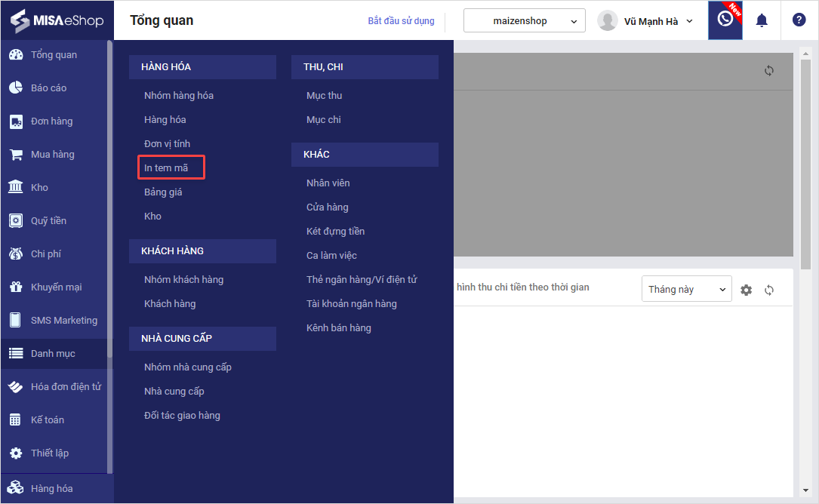Open the phone support icon marked New
Viewport: 819px width, 504px height.
click(725, 20)
